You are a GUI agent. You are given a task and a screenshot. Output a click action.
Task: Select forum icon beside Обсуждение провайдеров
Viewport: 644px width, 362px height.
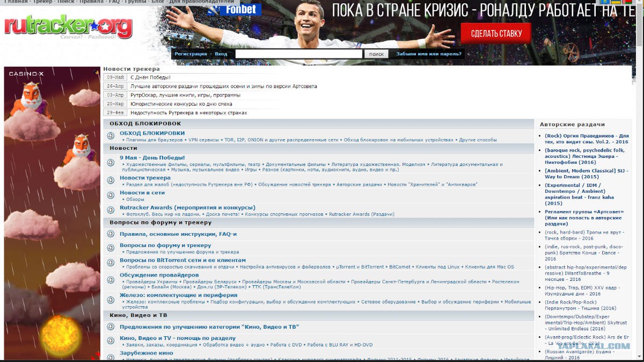[111, 280]
